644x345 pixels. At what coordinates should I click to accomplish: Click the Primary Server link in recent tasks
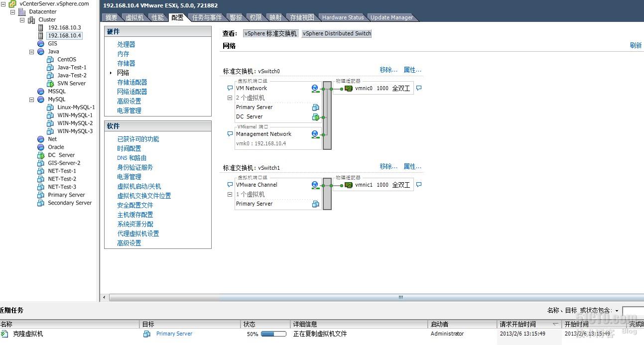[174, 334]
